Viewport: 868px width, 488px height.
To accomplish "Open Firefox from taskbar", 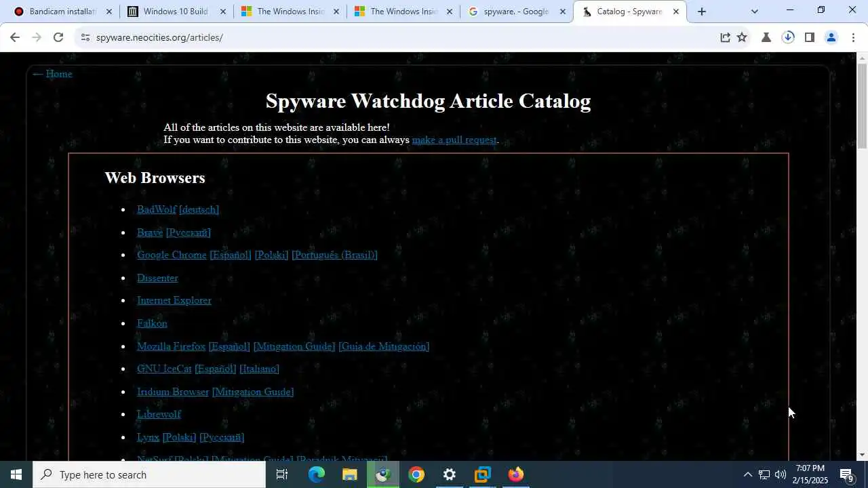I will pos(516,474).
